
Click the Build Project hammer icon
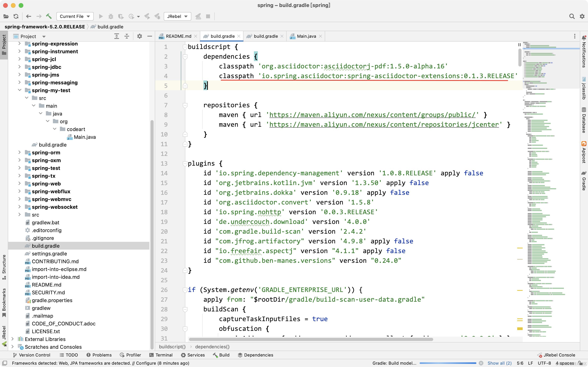[x=49, y=16]
